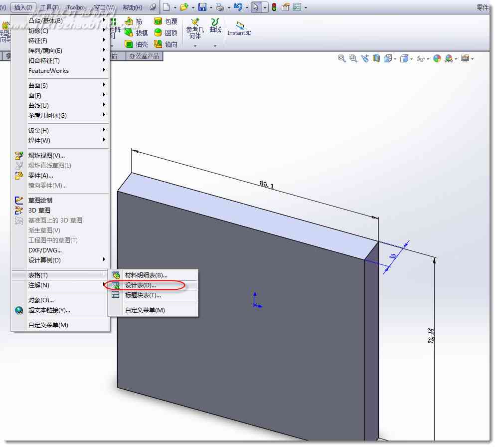Screen dimensions: 497x448
Task: Open the 窗口(W) menu
Action: (104, 7)
